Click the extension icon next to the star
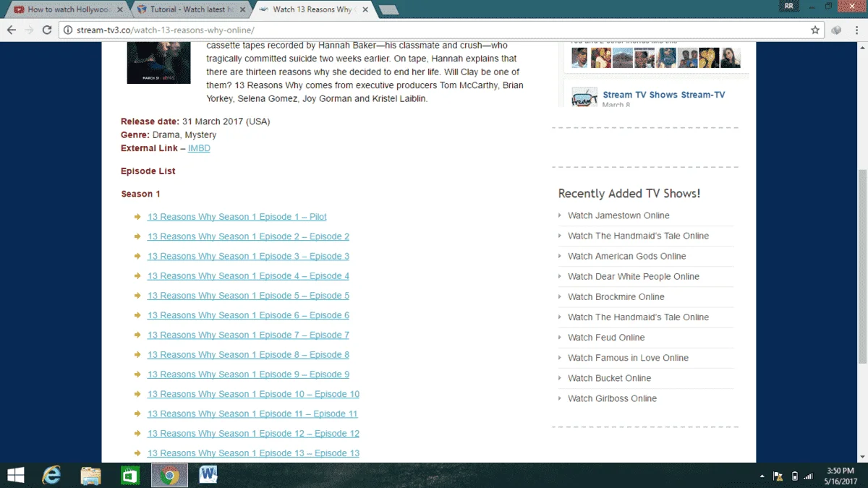The image size is (868, 488). click(836, 30)
